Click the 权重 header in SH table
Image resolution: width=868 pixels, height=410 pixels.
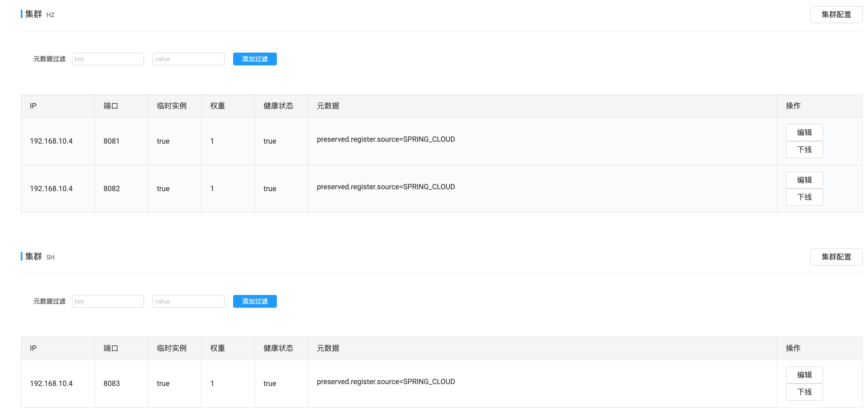(217, 348)
